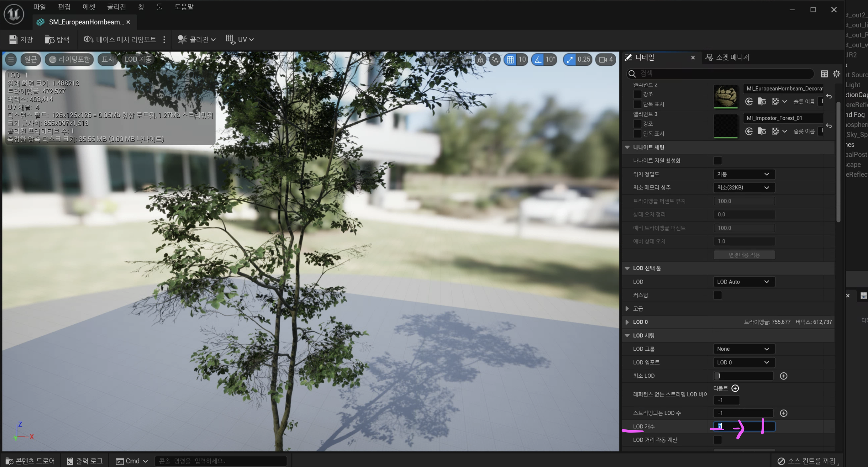Screen dimensions: 868x467
Task: Open reimport options three-dot menu
Action: pos(164,39)
